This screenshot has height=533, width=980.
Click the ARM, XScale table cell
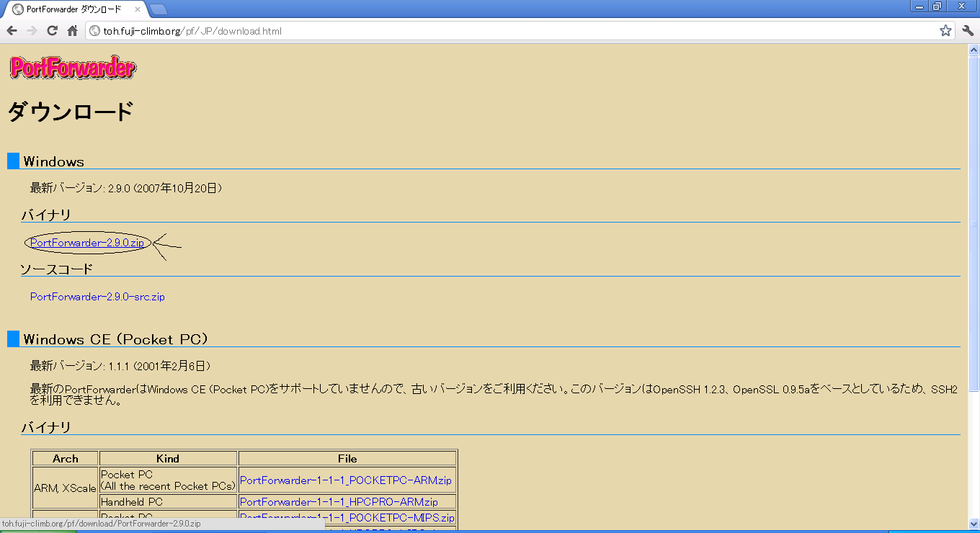click(x=66, y=488)
